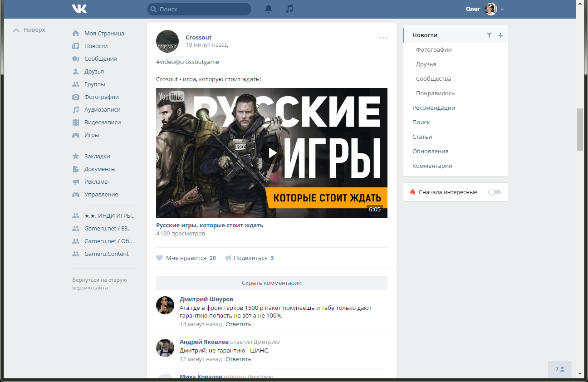Click the film icon beside Видеозаписи
Image resolution: width=588 pixels, height=382 pixels.
tap(76, 122)
